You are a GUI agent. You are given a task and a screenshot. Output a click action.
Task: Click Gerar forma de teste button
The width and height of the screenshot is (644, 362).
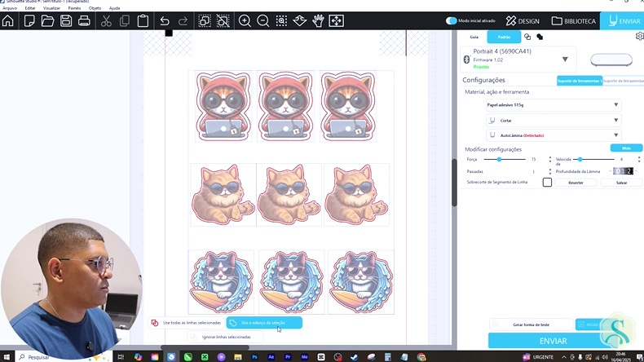pyautogui.click(x=531, y=324)
